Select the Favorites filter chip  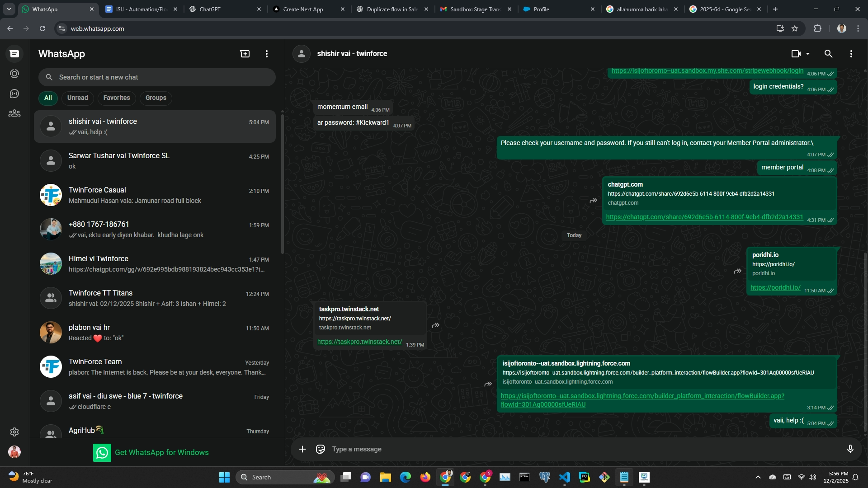pyautogui.click(x=117, y=98)
